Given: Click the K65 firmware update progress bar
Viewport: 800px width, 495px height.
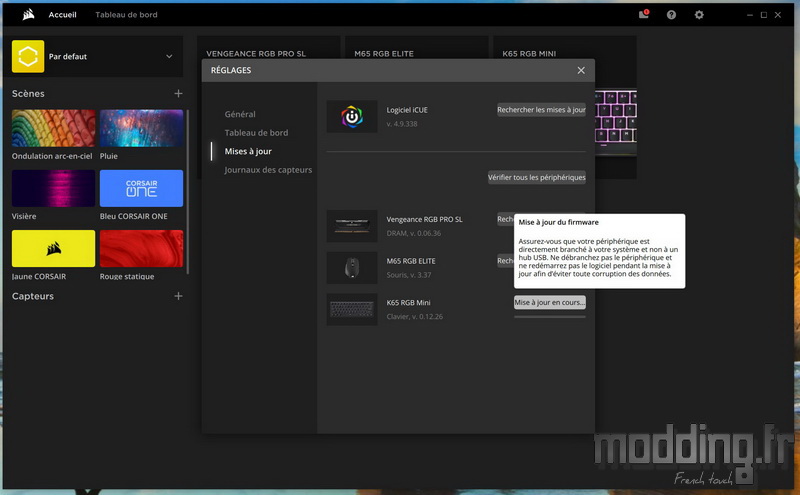Looking at the screenshot, I should pos(549,317).
